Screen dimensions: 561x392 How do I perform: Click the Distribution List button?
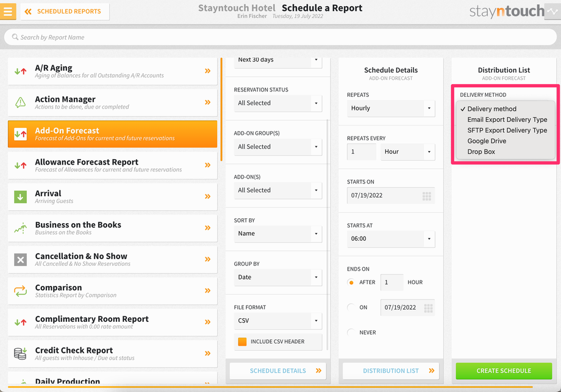click(391, 371)
